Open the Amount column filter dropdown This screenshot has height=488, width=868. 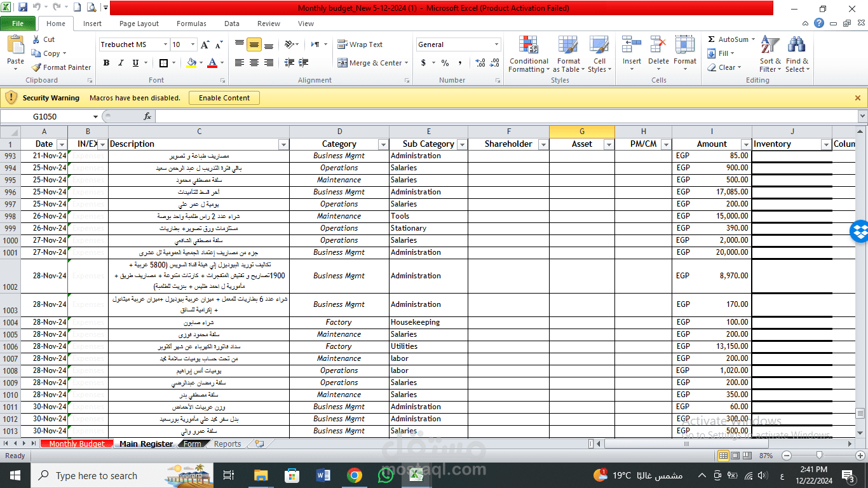746,145
